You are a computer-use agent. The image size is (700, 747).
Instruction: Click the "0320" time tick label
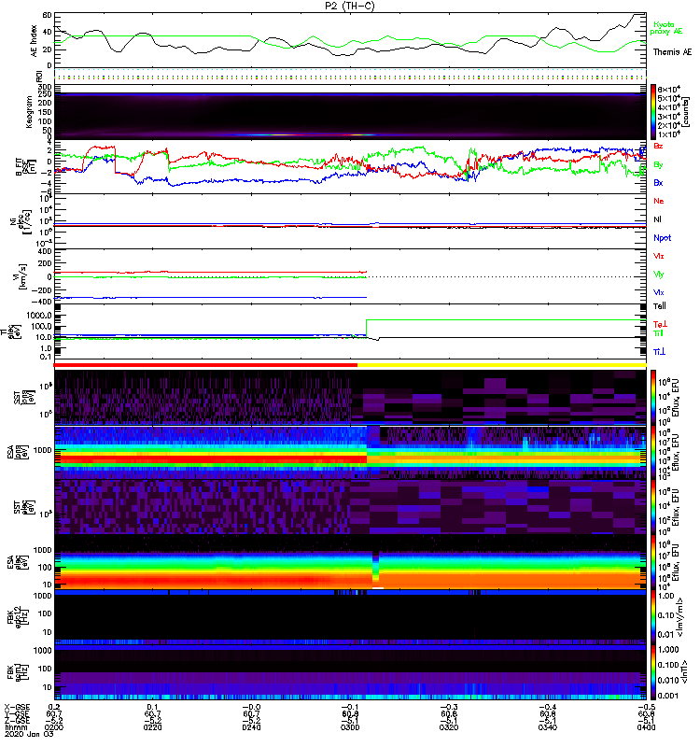(x=449, y=727)
